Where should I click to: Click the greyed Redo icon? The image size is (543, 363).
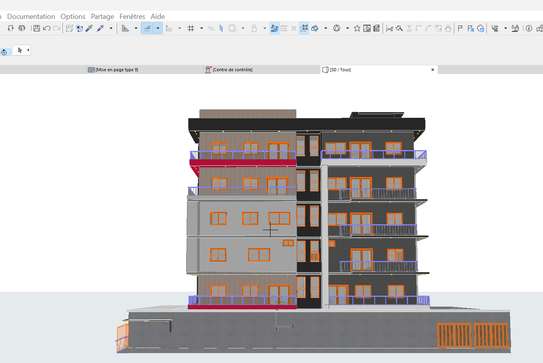(x=56, y=28)
